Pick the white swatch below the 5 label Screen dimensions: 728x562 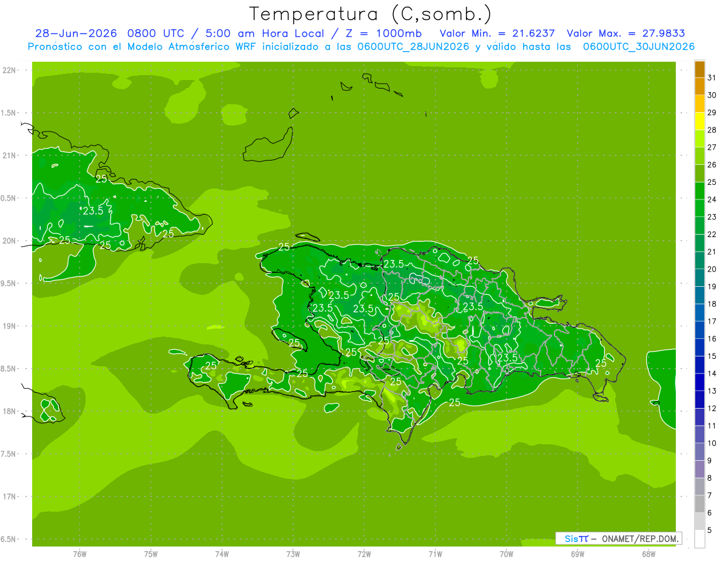coord(699,538)
